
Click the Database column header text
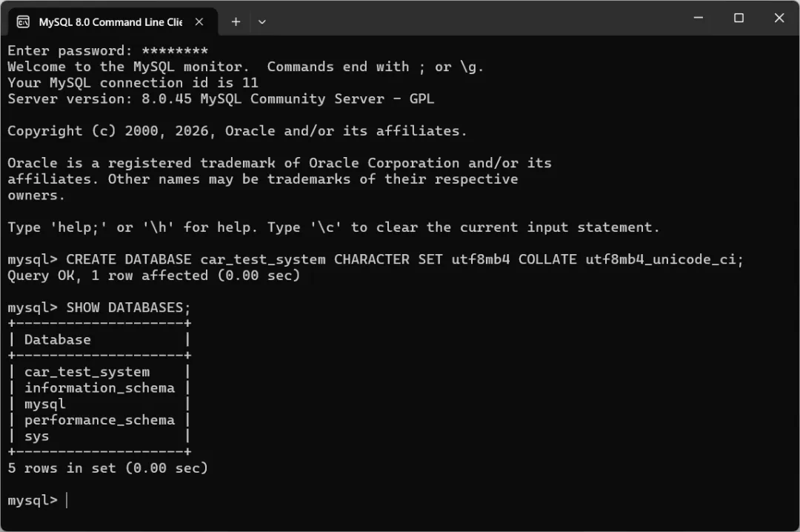(57, 339)
